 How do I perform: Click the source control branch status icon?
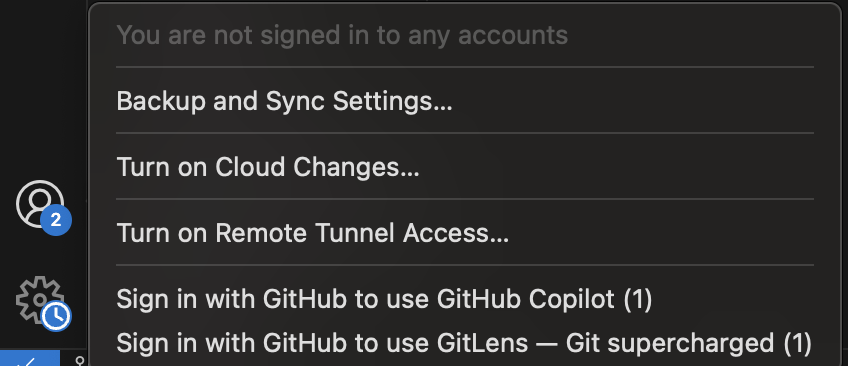(80, 361)
